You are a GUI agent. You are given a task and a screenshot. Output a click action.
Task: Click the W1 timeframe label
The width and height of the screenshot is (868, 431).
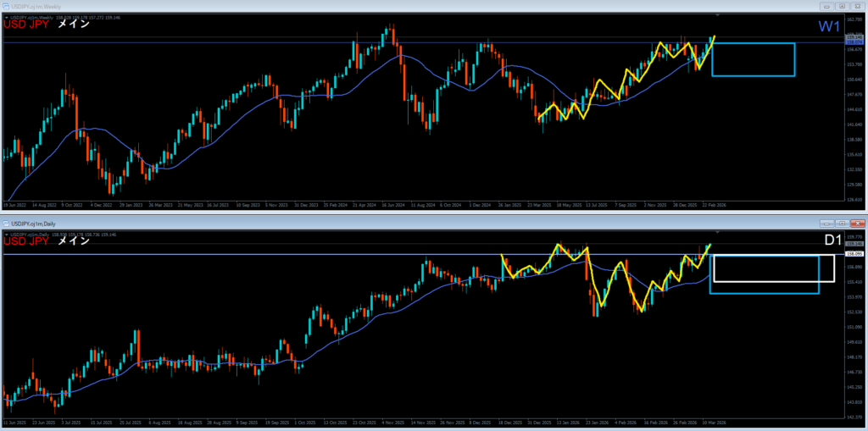point(829,26)
